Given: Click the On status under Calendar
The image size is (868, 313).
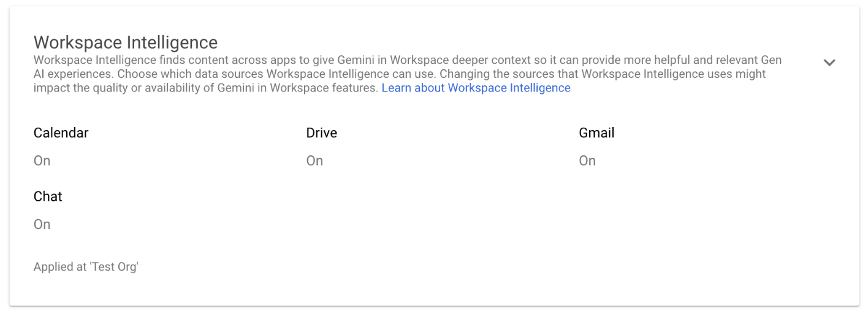Looking at the screenshot, I should pos(42,161).
